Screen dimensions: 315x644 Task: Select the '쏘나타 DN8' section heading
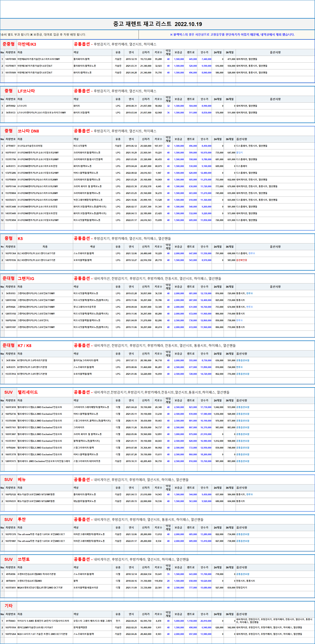coord(28,131)
